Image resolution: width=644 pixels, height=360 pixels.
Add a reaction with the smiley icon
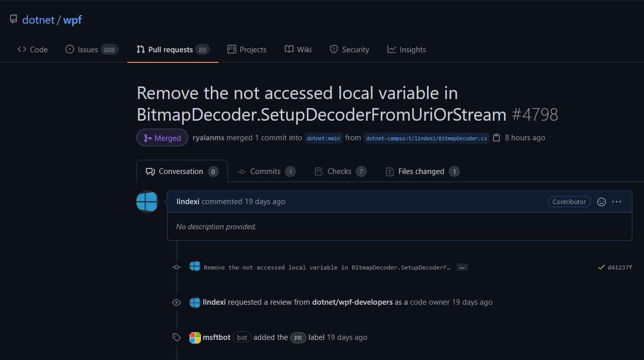click(601, 202)
